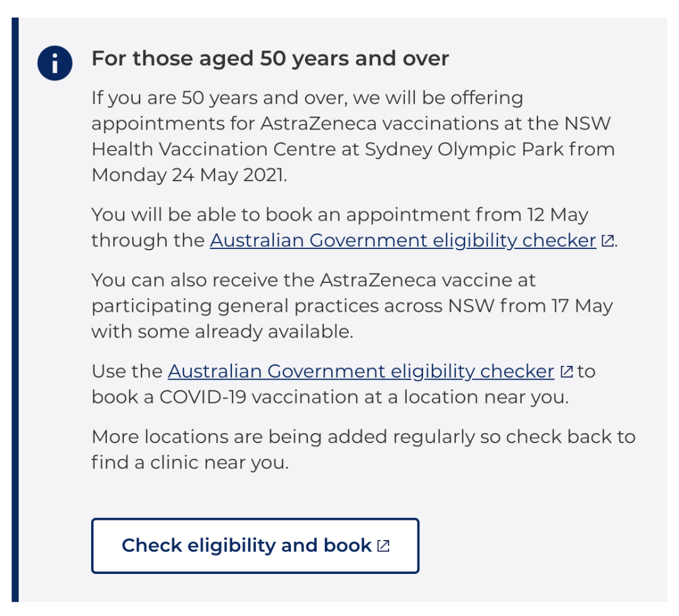Screen dimensions: 679x616
Task: Click 'with some already available' text
Action: point(221,332)
